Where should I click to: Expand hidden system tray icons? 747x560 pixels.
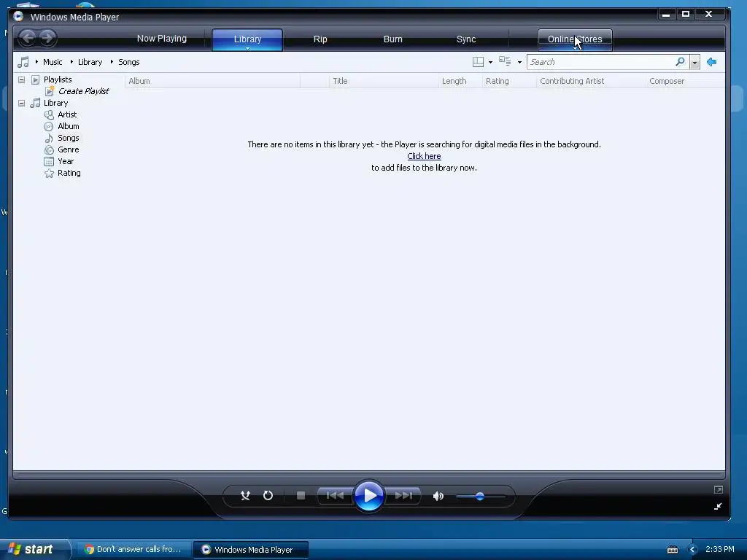693,550
